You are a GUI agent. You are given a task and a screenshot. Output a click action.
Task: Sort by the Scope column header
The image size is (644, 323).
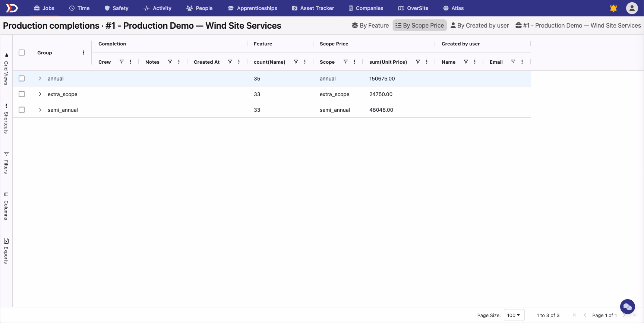(x=327, y=62)
